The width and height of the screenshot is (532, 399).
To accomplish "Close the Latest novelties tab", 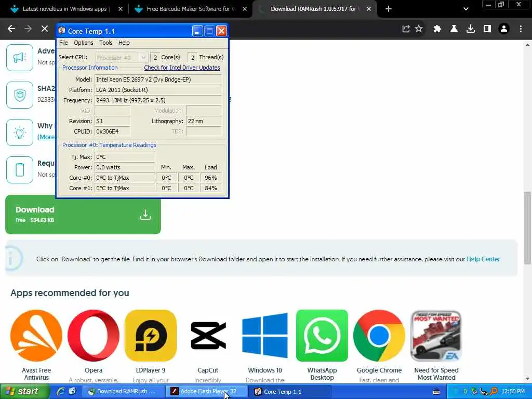I will click(121, 9).
